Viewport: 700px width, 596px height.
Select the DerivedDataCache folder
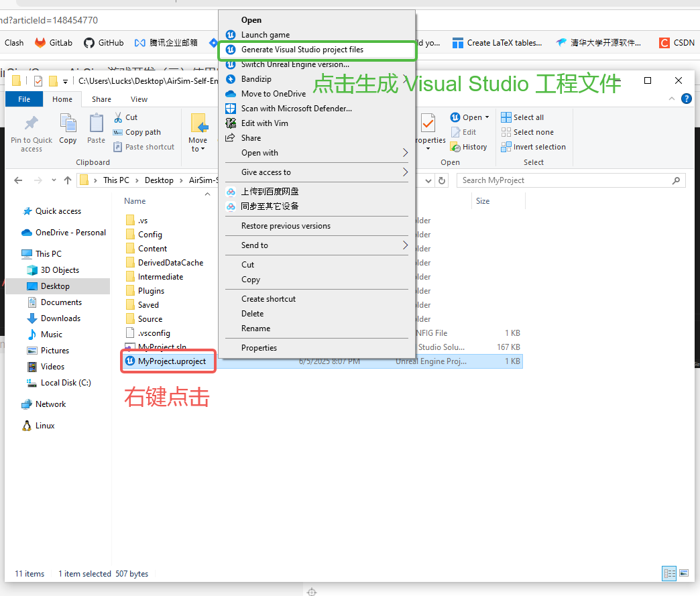170,263
